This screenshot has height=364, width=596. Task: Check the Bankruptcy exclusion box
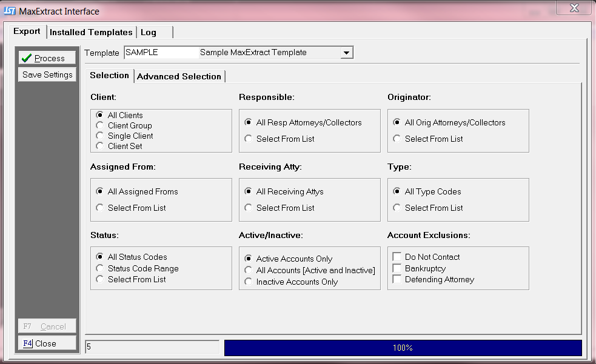point(397,268)
